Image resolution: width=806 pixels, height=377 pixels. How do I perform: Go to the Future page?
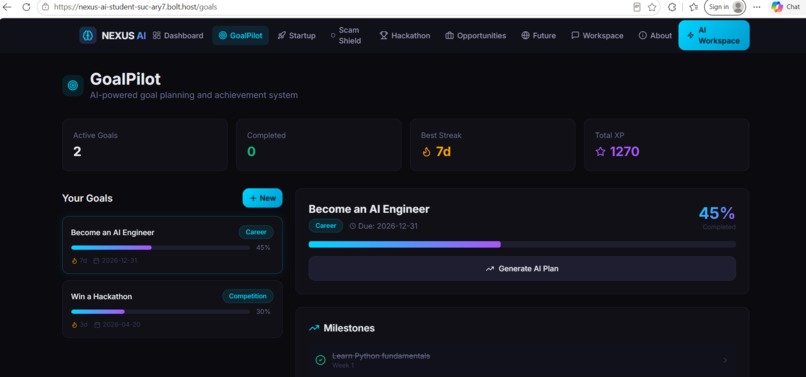[538, 35]
